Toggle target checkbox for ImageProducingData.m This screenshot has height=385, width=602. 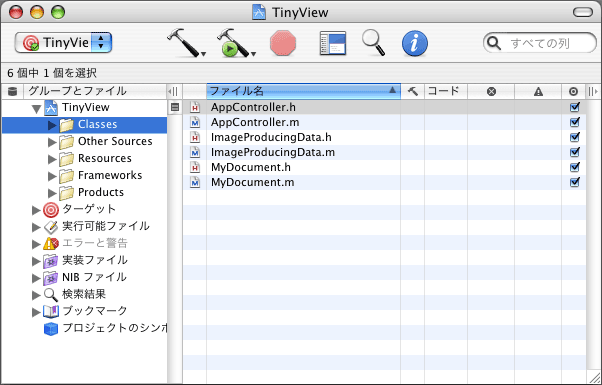[x=574, y=152]
